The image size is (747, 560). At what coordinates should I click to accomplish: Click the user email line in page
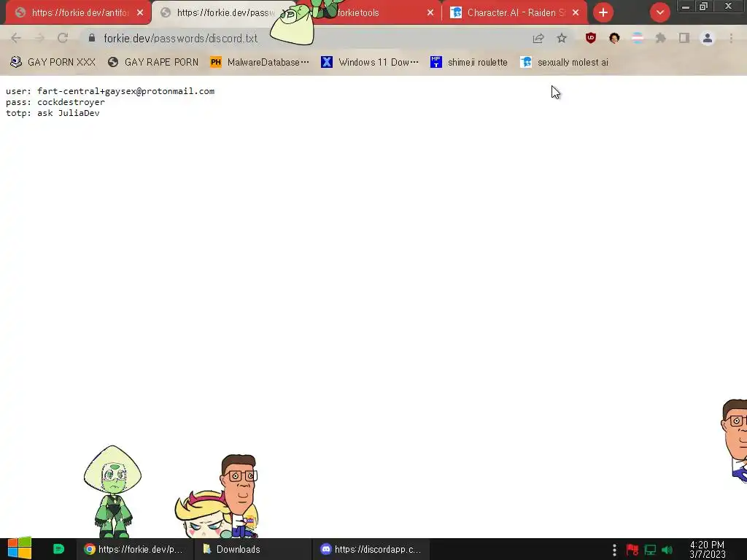pyautogui.click(x=110, y=91)
